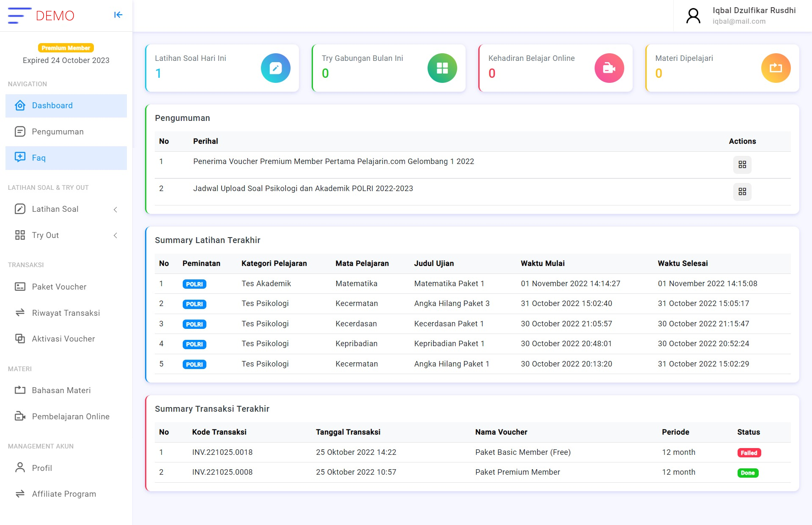Click the green grid Try Gabungan icon
Viewport: 812px width, 525px height.
[442, 68]
